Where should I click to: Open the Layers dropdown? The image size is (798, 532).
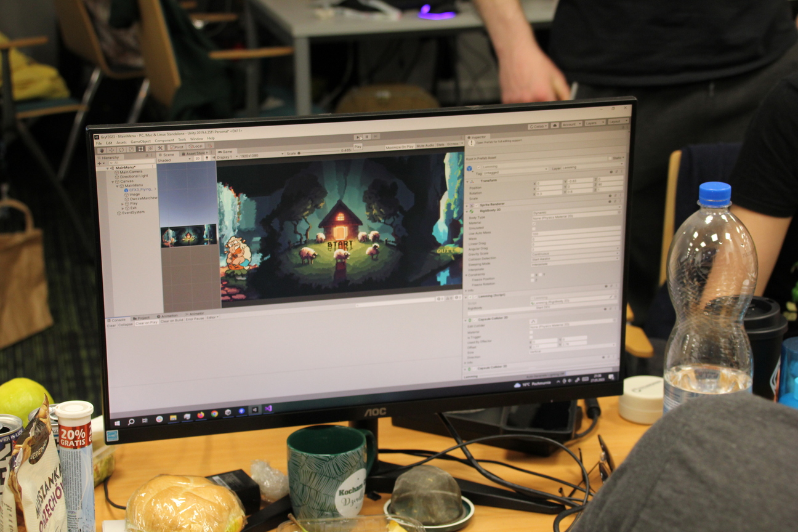pyautogui.click(x=595, y=123)
